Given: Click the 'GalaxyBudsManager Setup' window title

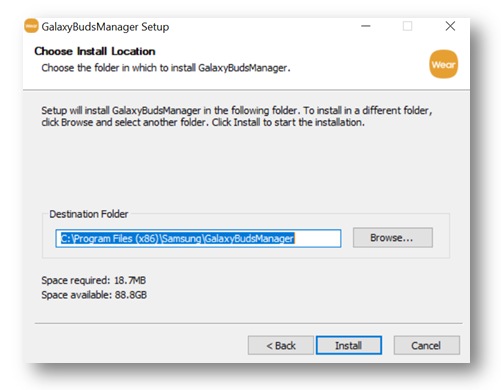Looking at the screenshot, I should [x=105, y=27].
